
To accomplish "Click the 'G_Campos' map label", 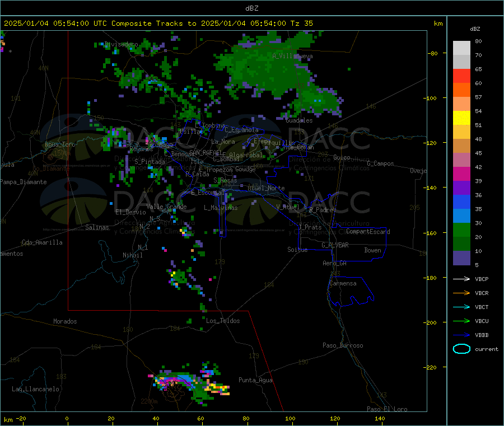I will pyautogui.click(x=380, y=163).
